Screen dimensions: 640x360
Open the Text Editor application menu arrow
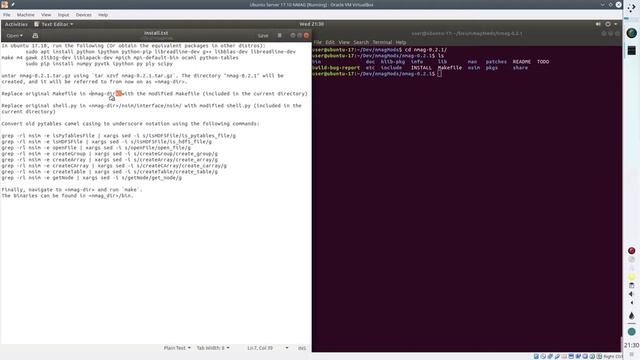(x=72, y=24)
